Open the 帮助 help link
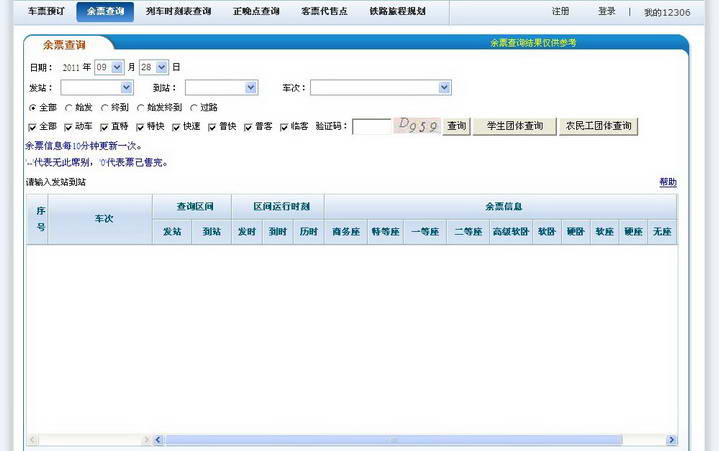 point(667,182)
